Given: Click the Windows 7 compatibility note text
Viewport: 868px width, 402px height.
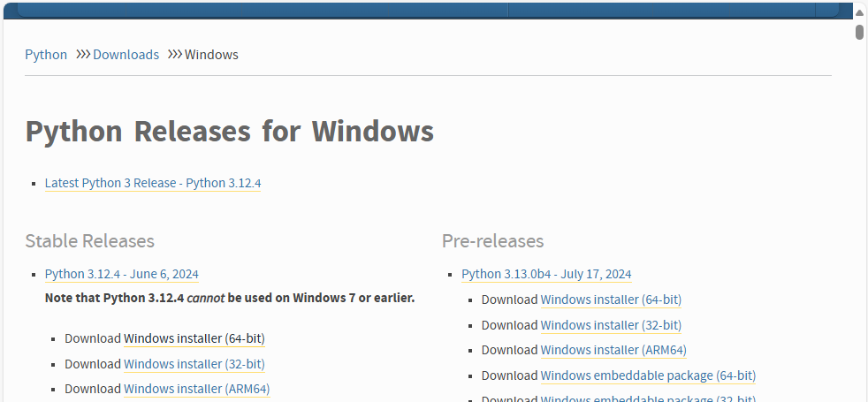Looking at the screenshot, I should [x=230, y=298].
